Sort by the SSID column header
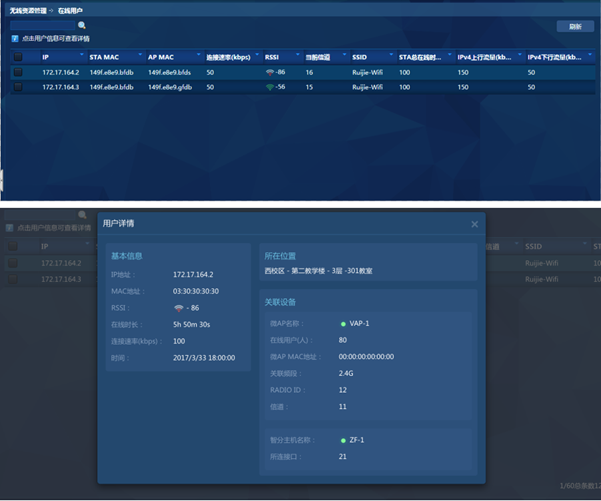601x501 pixels. click(x=360, y=57)
